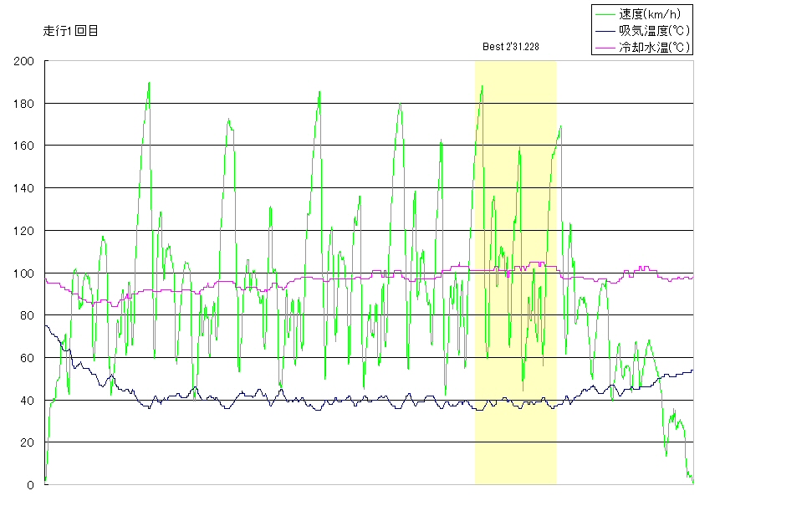Click the y-axis label 40

(27, 400)
